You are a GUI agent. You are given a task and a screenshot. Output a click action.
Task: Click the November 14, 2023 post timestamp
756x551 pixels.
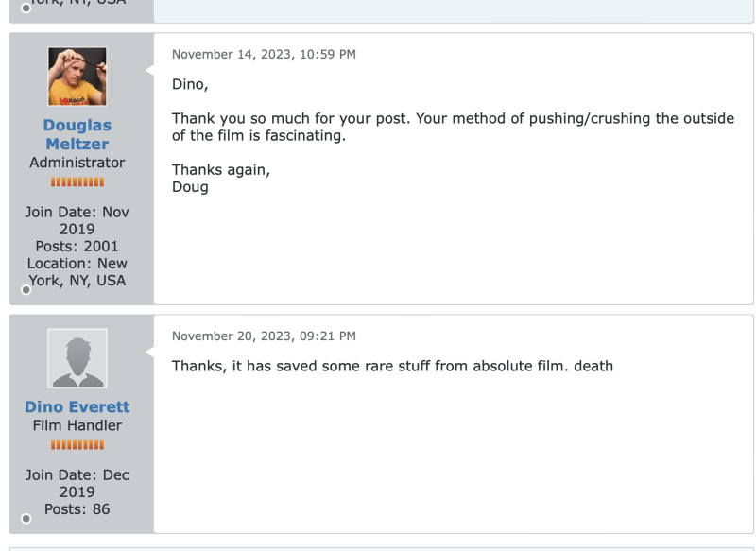[x=264, y=55]
